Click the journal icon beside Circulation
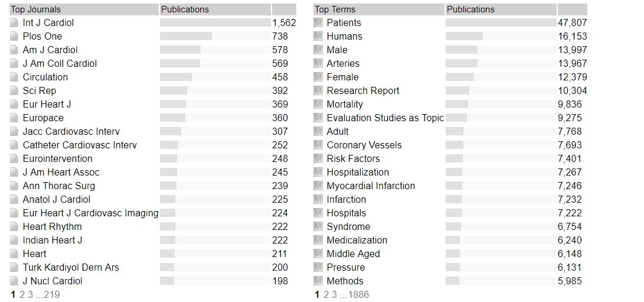This screenshot has width=644, height=302. click(x=15, y=77)
